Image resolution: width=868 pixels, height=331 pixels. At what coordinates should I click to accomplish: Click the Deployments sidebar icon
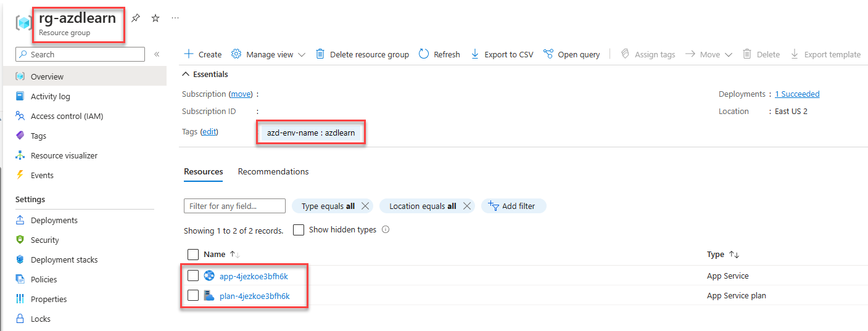coord(20,220)
